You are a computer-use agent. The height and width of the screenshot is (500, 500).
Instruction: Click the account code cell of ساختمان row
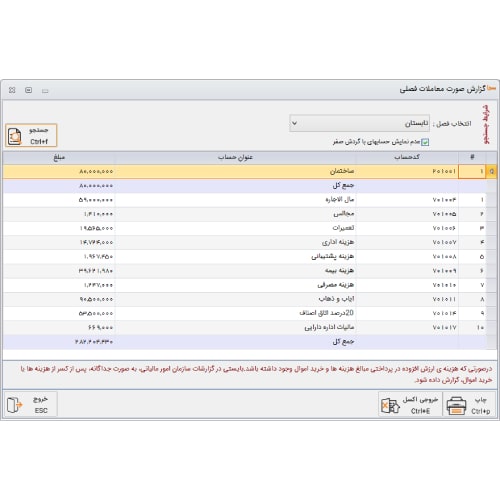tap(407, 171)
